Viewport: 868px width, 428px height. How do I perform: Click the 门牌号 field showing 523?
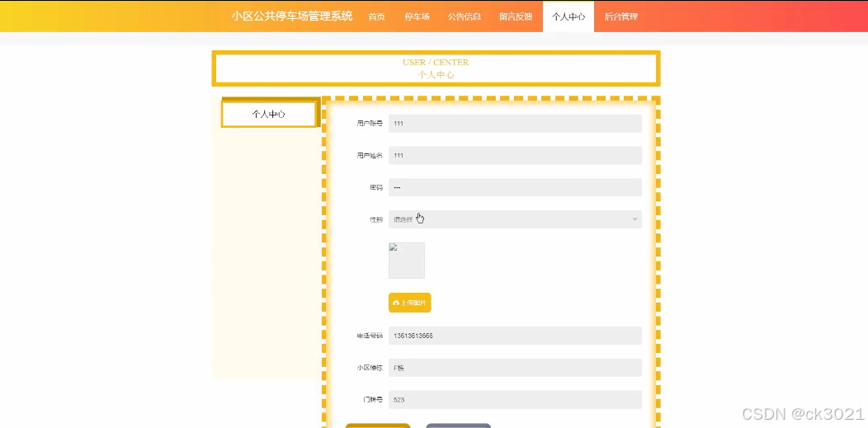pyautogui.click(x=515, y=400)
